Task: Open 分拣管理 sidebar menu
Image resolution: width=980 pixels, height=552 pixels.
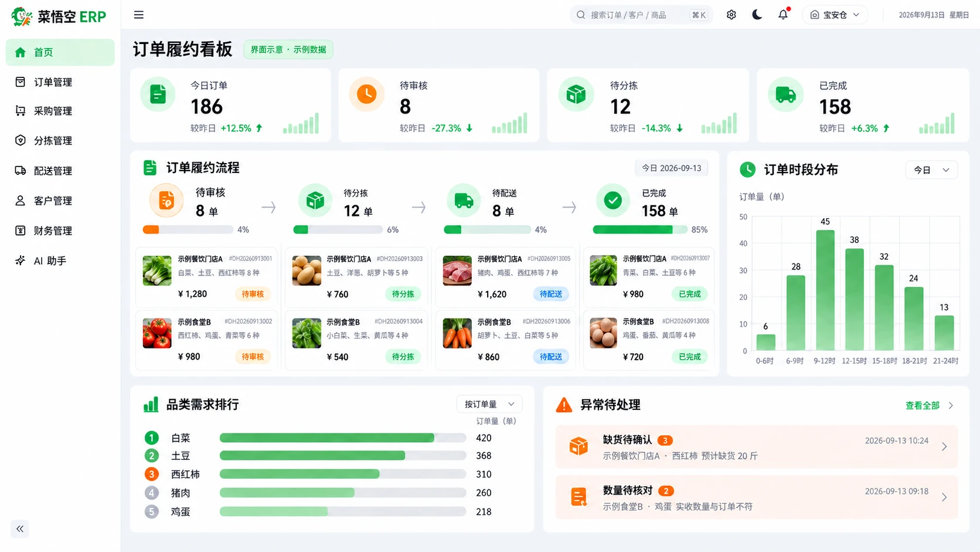Action: pyautogui.click(x=60, y=141)
